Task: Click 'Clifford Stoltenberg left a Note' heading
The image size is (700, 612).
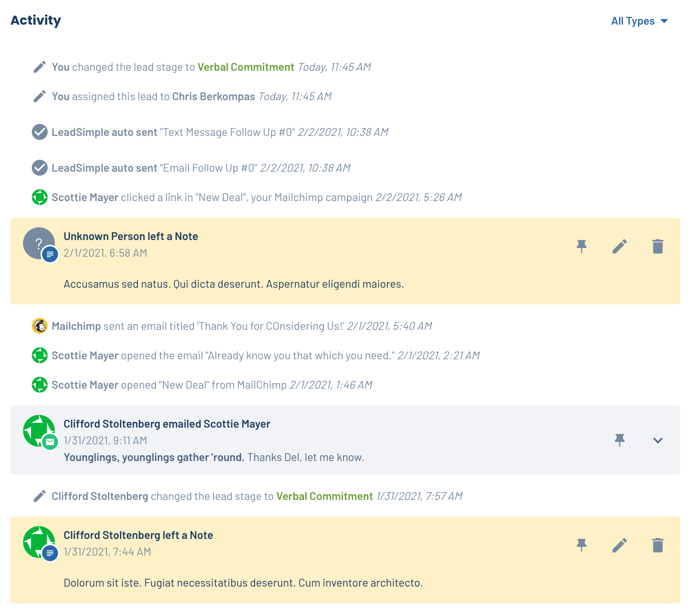Action: click(138, 535)
